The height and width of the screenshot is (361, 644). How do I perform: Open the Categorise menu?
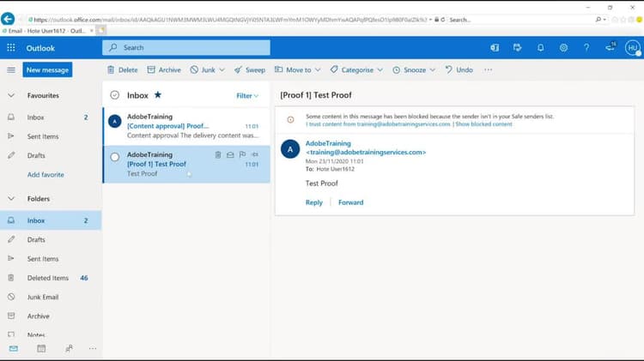pos(356,69)
